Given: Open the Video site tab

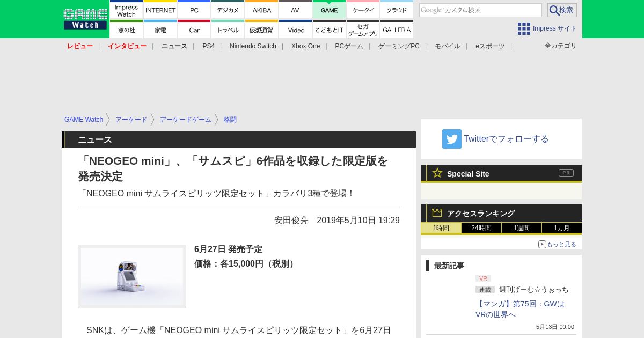Looking at the screenshot, I should click(295, 30).
